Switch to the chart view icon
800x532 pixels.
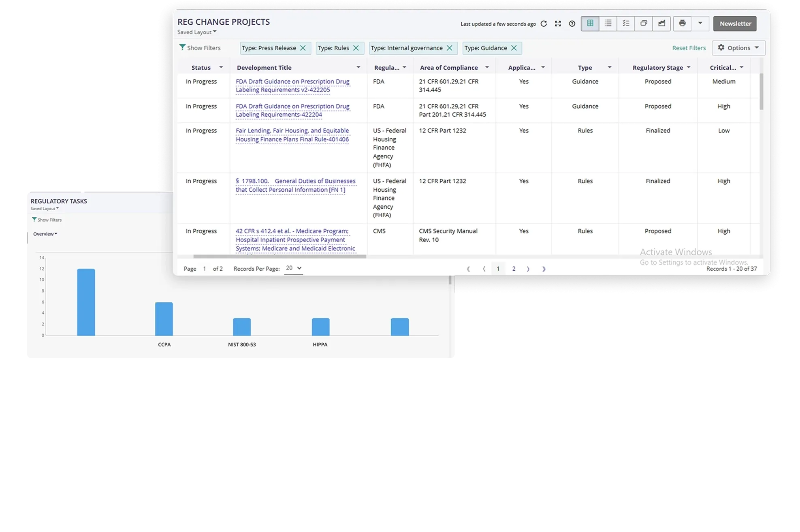pyautogui.click(x=661, y=24)
